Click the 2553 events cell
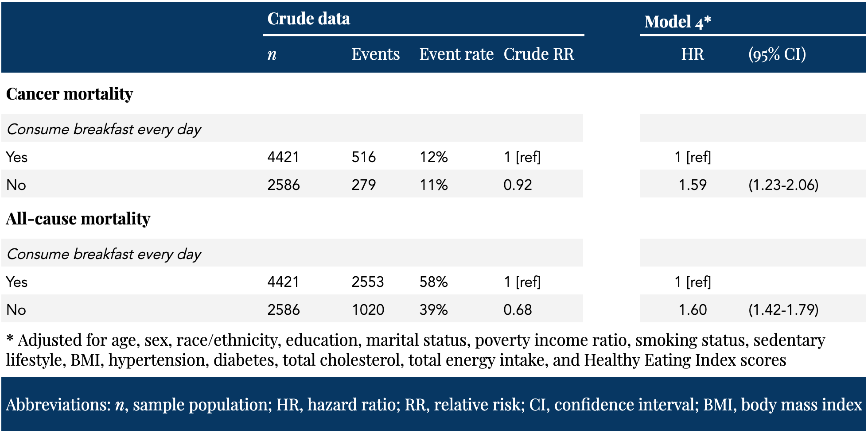This screenshot has width=868, height=433. (x=367, y=282)
